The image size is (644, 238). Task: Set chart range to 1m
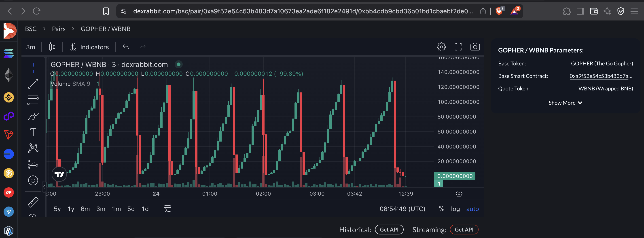tap(116, 209)
